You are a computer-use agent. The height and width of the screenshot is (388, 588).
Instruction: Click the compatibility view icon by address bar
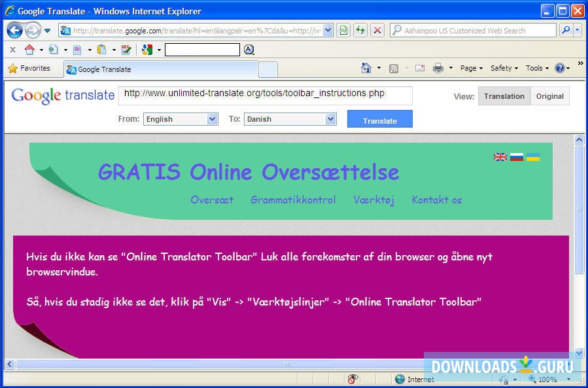[x=343, y=30]
